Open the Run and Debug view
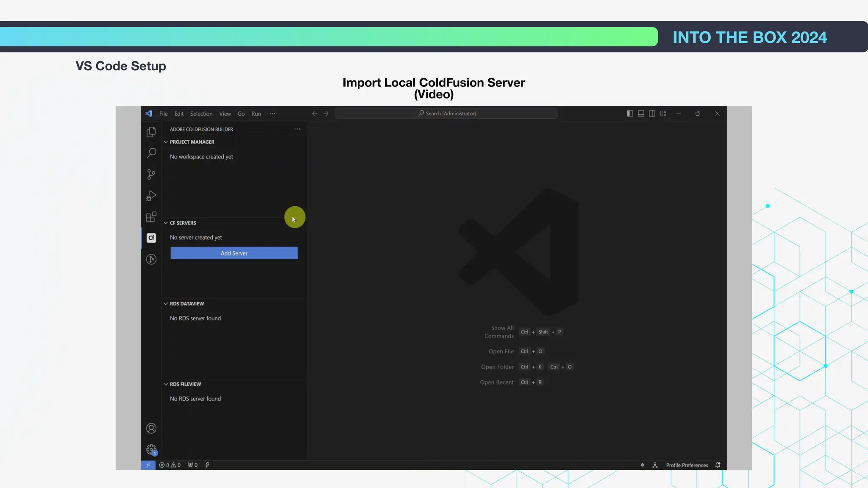 (x=151, y=196)
